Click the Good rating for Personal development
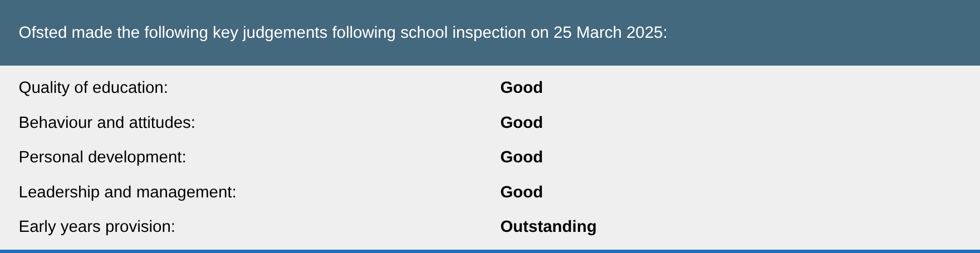 pos(521,157)
